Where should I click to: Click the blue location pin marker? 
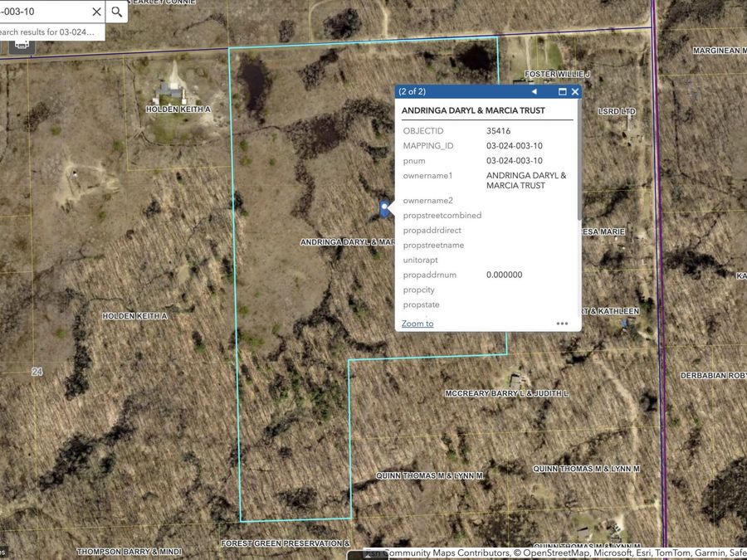[x=384, y=208]
